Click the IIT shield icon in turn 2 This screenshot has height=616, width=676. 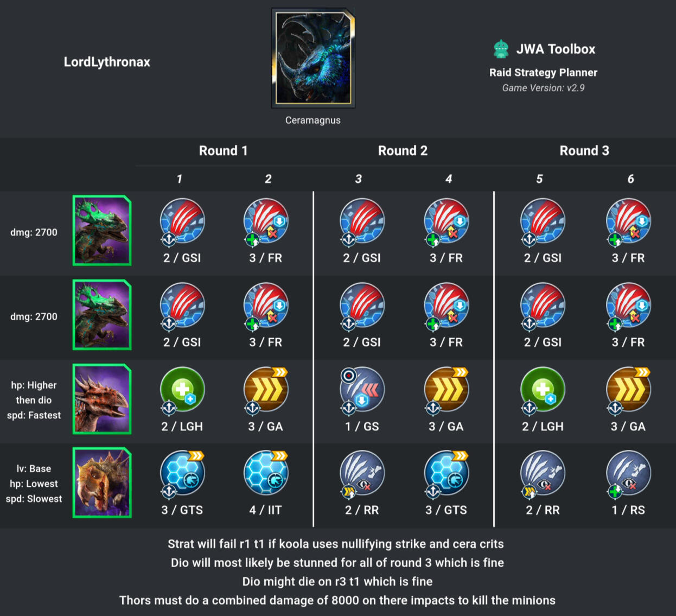pos(266,473)
